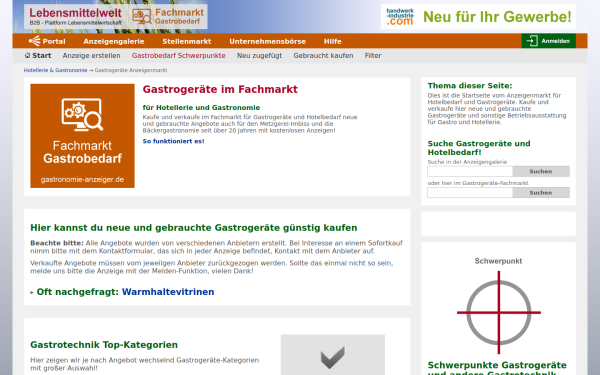
Task: Click the Portal wheat icon
Action: click(x=34, y=41)
